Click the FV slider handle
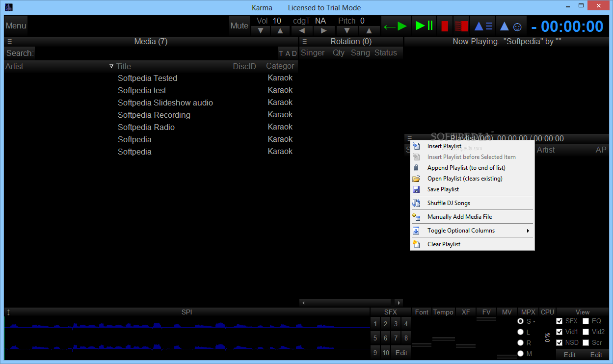613x364 pixels. pos(486,319)
